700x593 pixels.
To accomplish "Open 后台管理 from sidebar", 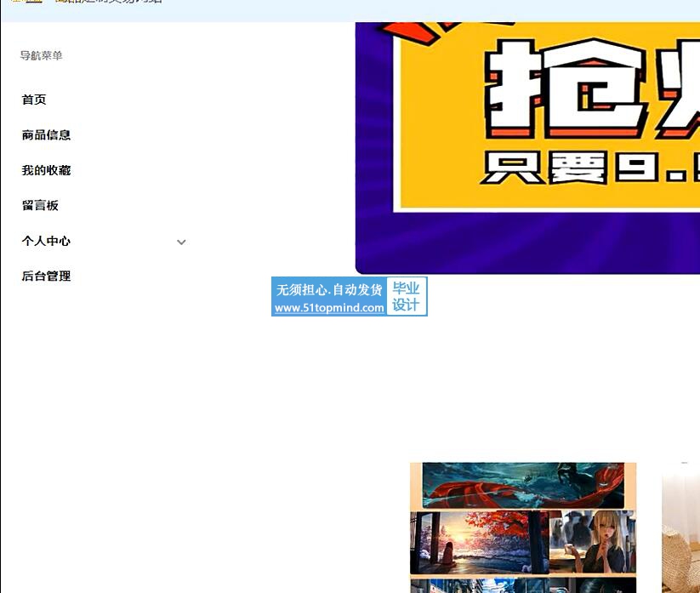I will [x=46, y=276].
